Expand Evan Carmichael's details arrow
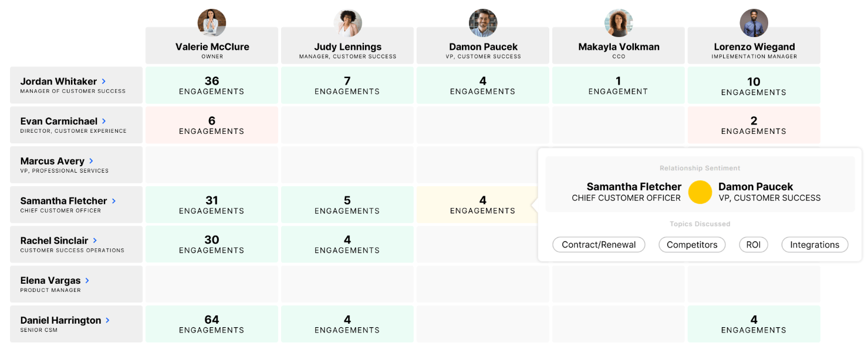868x363 pixels. click(x=104, y=122)
